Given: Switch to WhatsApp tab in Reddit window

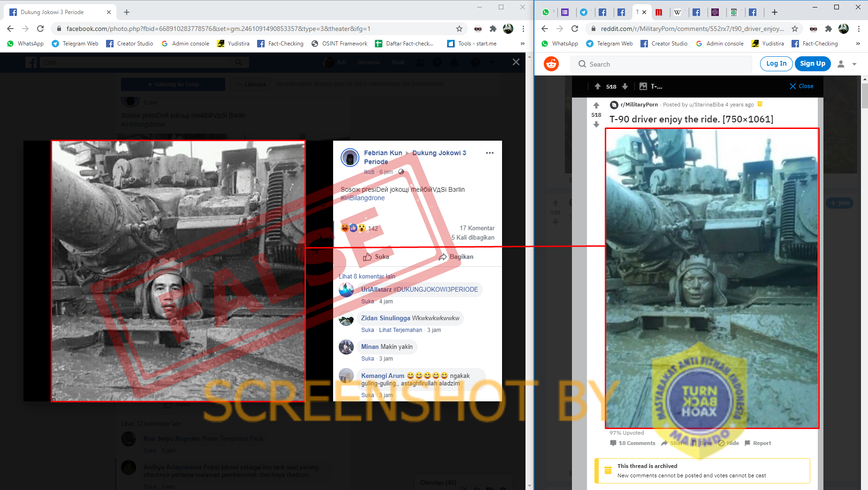Looking at the screenshot, I should click(545, 12).
